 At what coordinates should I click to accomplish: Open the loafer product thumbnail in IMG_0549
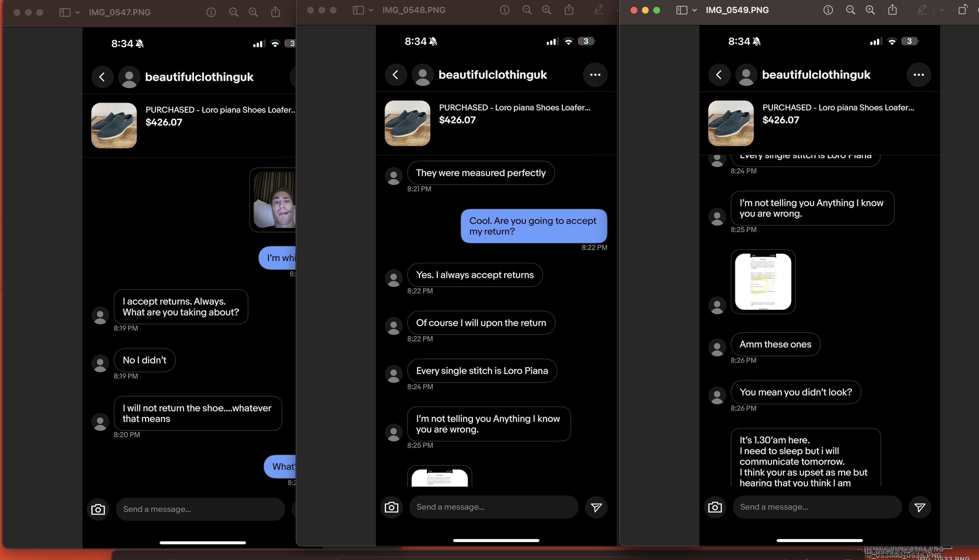point(731,123)
